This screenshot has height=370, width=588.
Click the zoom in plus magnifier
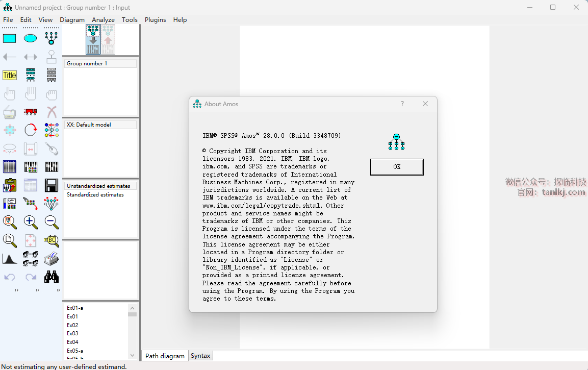click(x=31, y=222)
